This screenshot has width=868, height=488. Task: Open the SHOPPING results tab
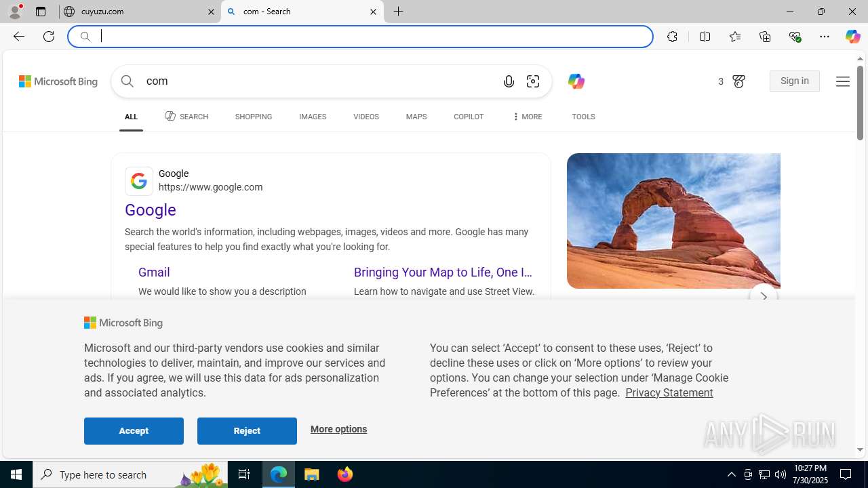[x=254, y=117]
